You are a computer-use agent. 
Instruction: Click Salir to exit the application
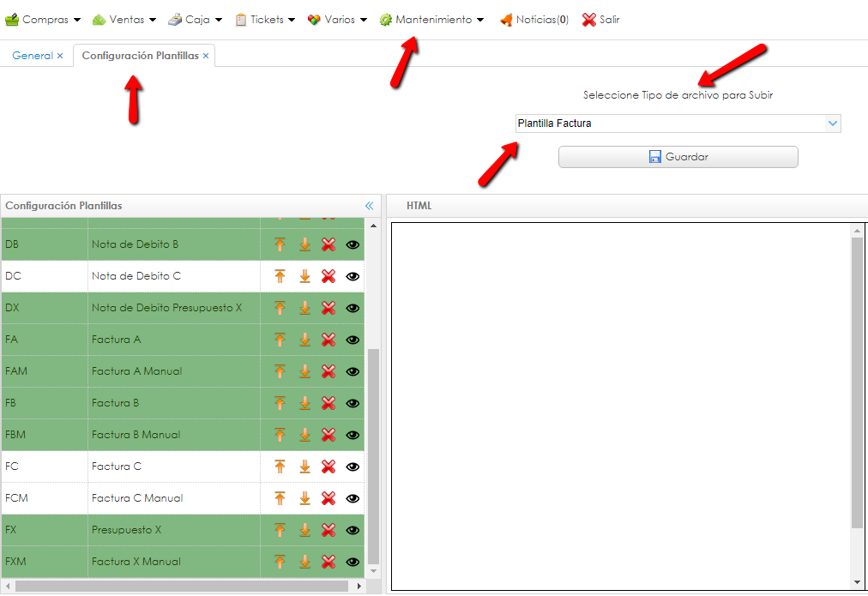point(601,20)
